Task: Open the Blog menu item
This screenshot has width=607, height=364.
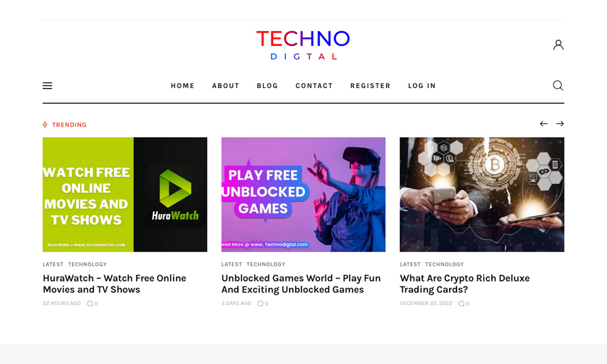Action: pyautogui.click(x=267, y=86)
